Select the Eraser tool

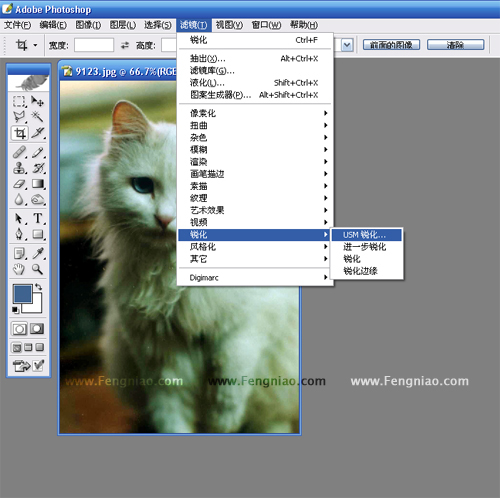pos(19,184)
